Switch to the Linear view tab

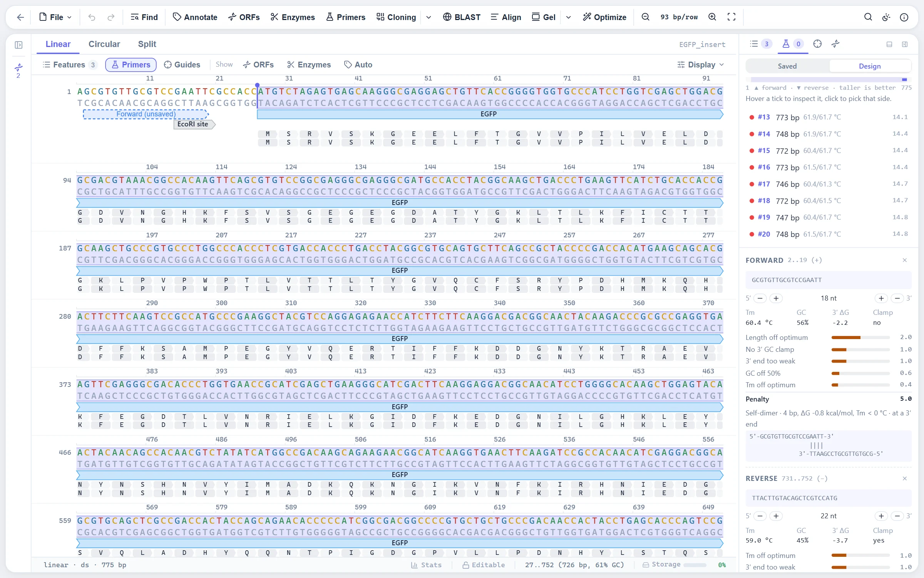(58, 44)
